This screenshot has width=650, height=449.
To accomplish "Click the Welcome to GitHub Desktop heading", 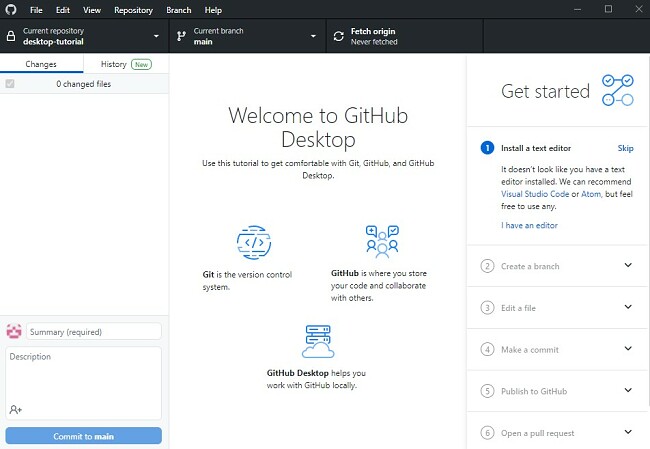I will (318, 127).
